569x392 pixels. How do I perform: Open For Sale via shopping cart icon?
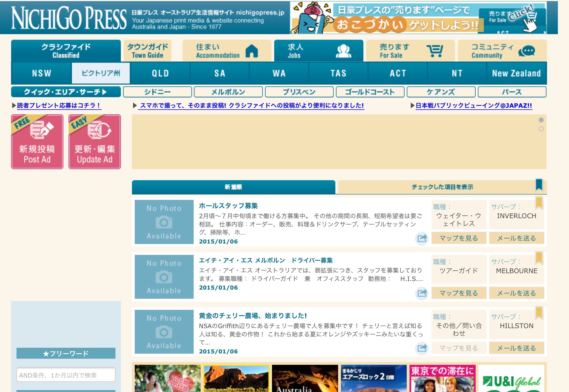pos(435,51)
